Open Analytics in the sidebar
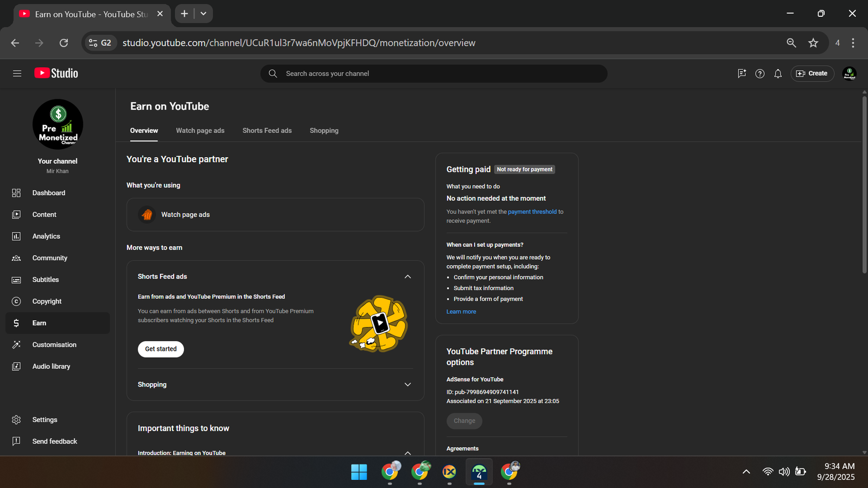868x488 pixels. click(46, 236)
